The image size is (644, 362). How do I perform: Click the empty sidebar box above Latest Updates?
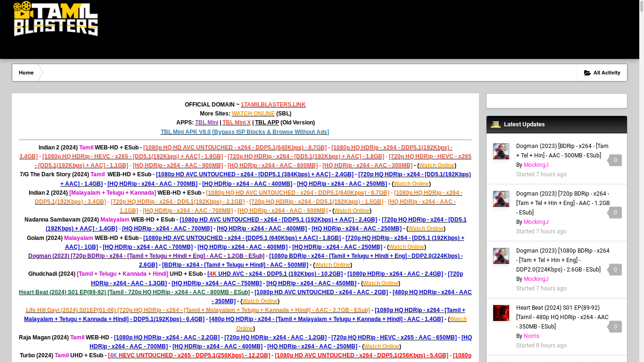(557, 101)
